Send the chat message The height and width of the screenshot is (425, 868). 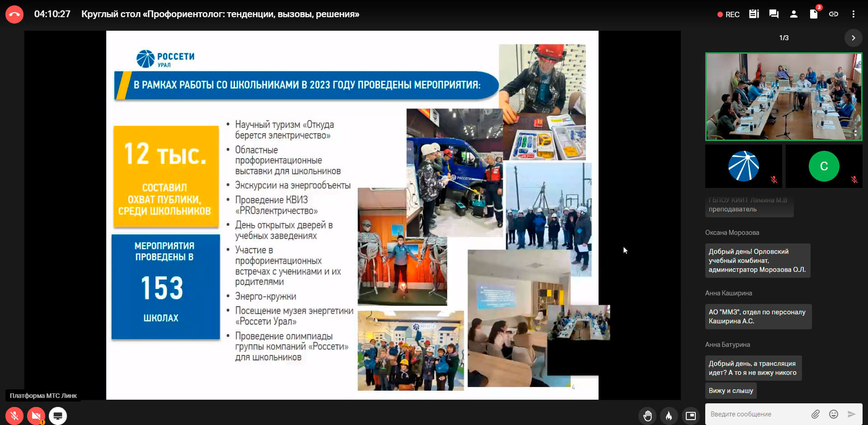click(851, 414)
